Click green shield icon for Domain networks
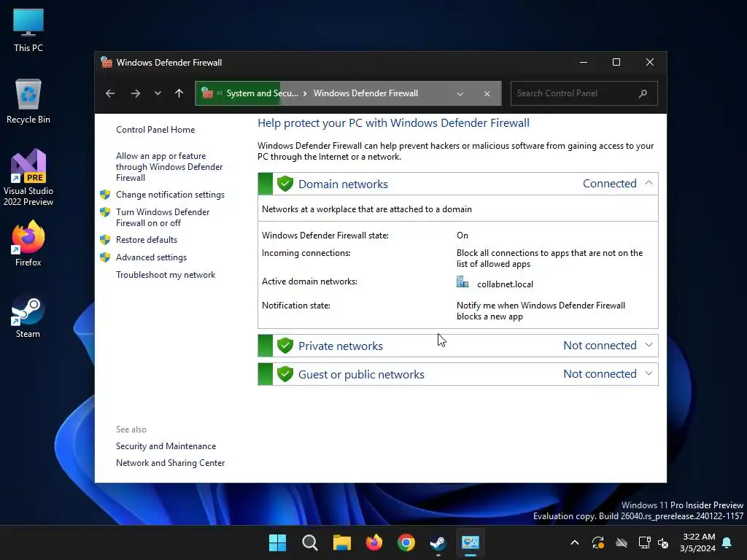Viewport: 747px width, 560px height. pos(285,184)
